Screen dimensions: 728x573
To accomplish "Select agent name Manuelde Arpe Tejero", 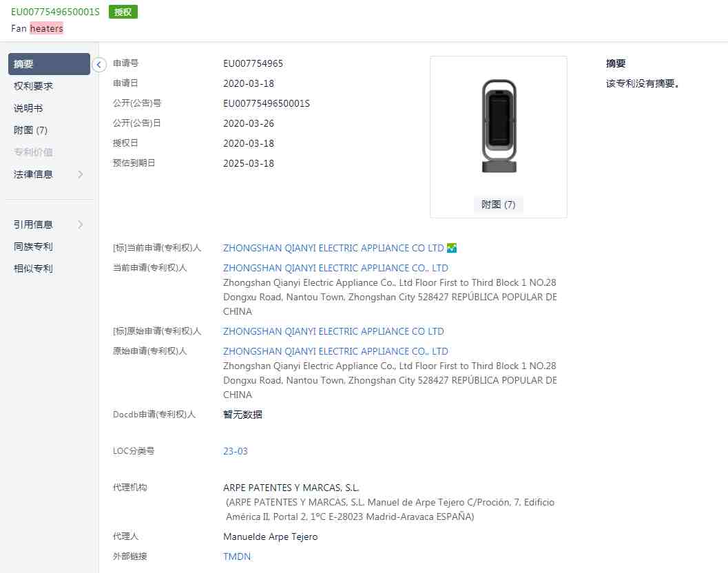I will (271, 536).
